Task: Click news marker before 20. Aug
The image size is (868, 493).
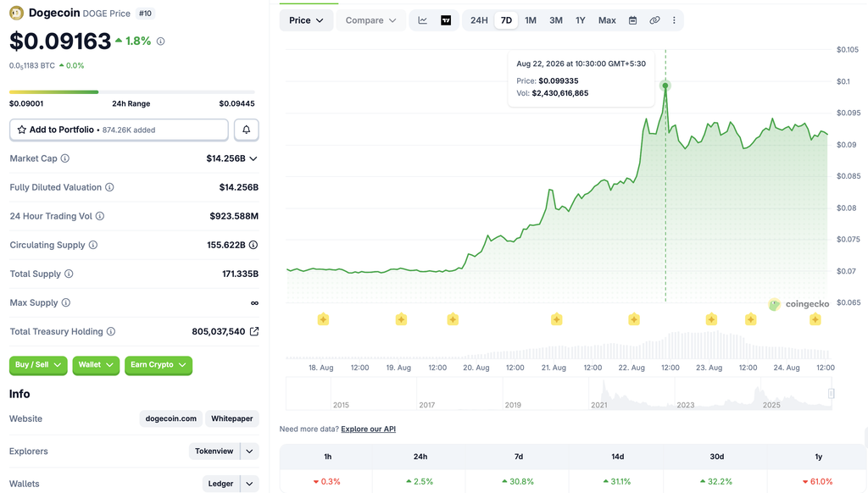Action: (x=453, y=319)
